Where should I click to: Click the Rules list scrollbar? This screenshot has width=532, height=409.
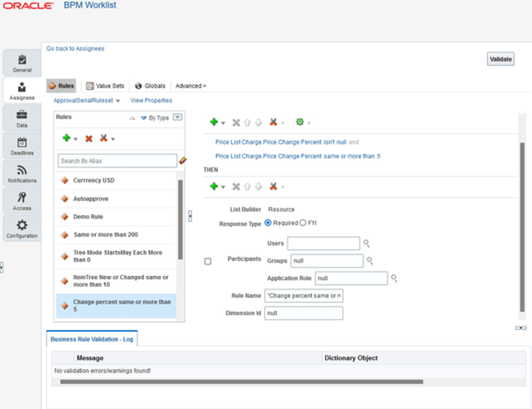[180, 219]
